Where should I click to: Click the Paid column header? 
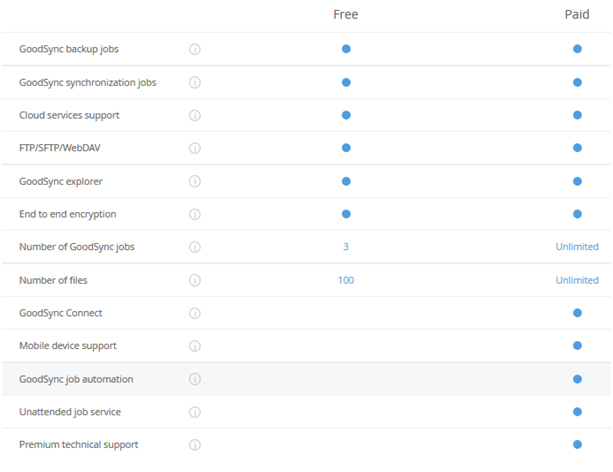tap(577, 14)
